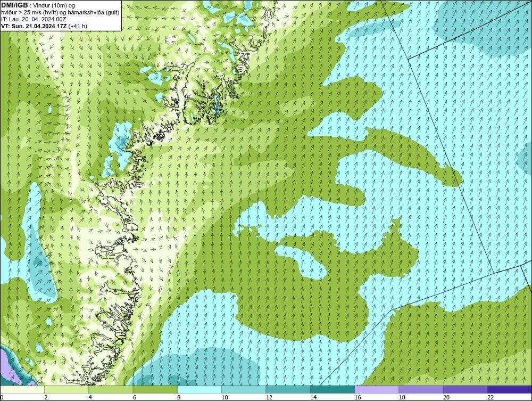532x401 pixels.
Task: Click the 'VT: Sun. 21.04.2024 17Z' valid time
Action: click(x=34, y=26)
